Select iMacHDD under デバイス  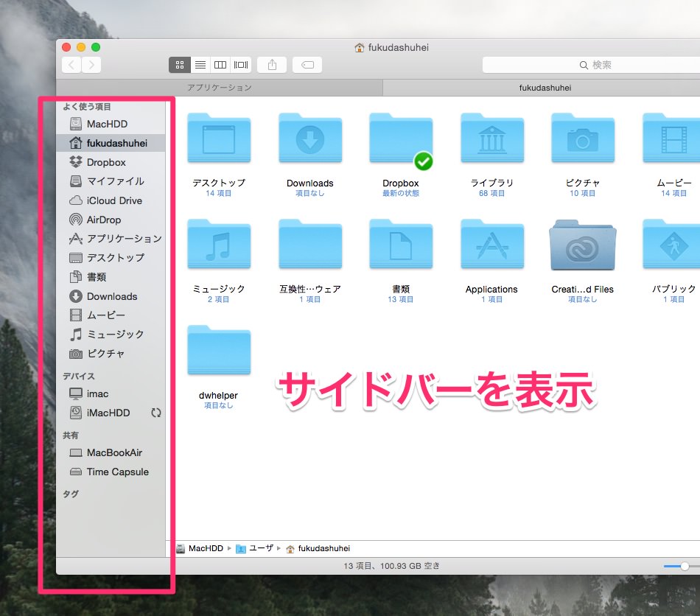coord(111,413)
